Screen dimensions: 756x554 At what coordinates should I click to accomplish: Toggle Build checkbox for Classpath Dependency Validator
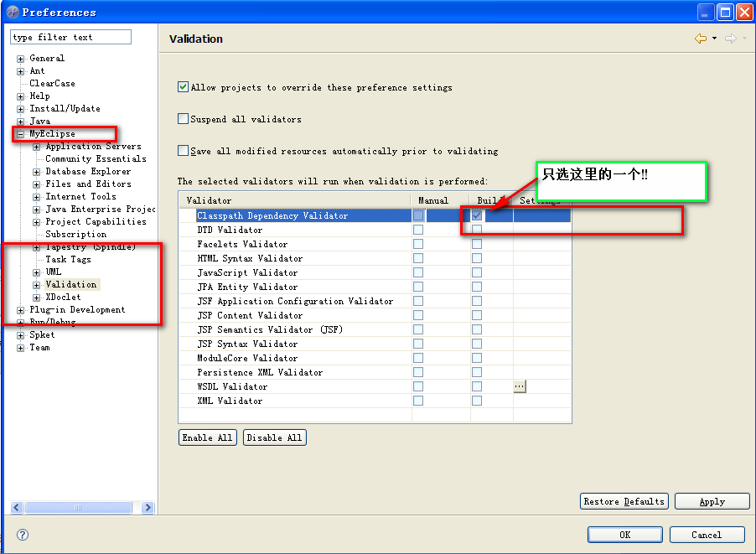point(477,215)
